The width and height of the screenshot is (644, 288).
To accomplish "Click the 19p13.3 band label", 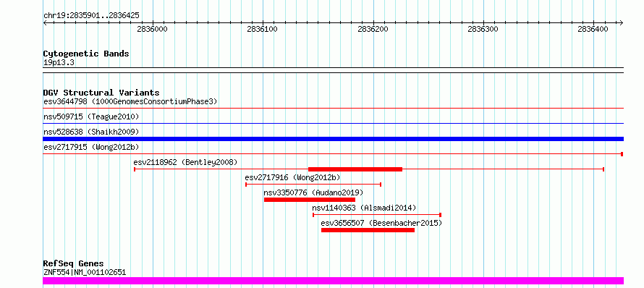I will [x=59, y=63].
